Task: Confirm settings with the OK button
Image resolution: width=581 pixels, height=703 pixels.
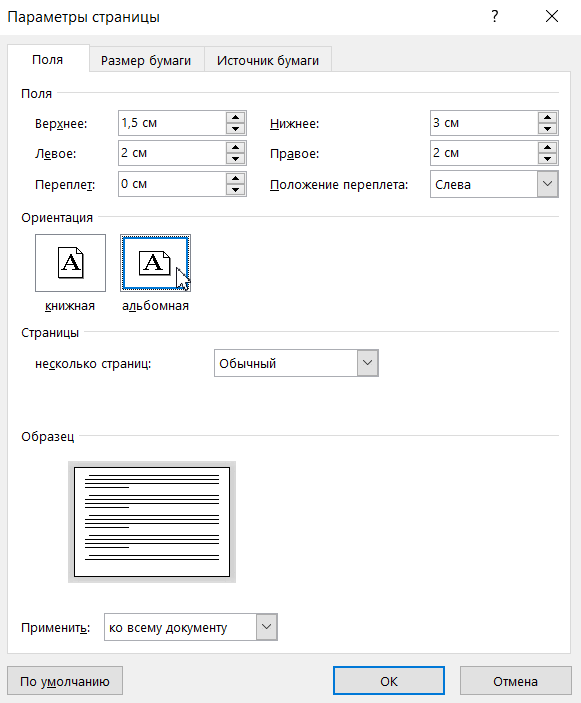Action: pyautogui.click(x=389, y=681)
